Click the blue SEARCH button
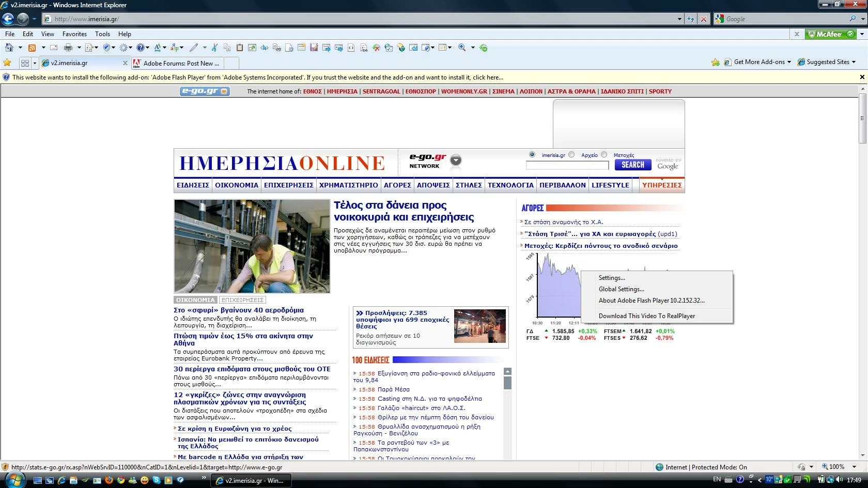 pyautogui.click(x=633, y=165)
